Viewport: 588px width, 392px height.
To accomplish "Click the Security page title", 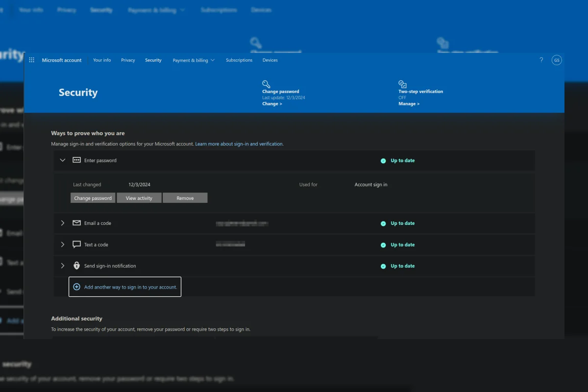I will pos(78,93).
